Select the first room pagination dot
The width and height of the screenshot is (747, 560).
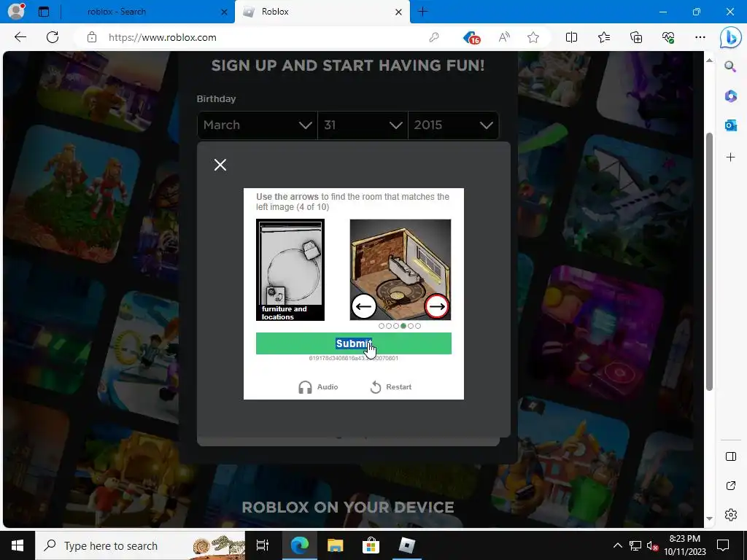tap(381, 326)
